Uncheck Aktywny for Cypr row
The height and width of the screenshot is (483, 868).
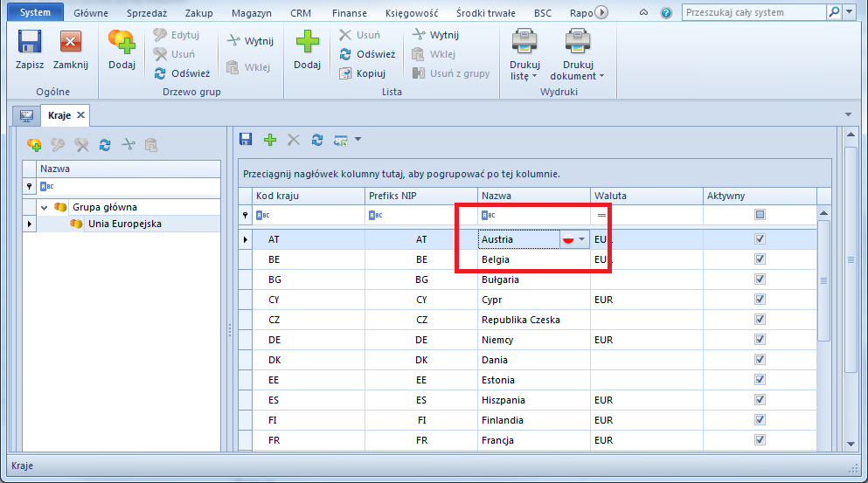tap(760, 300)
